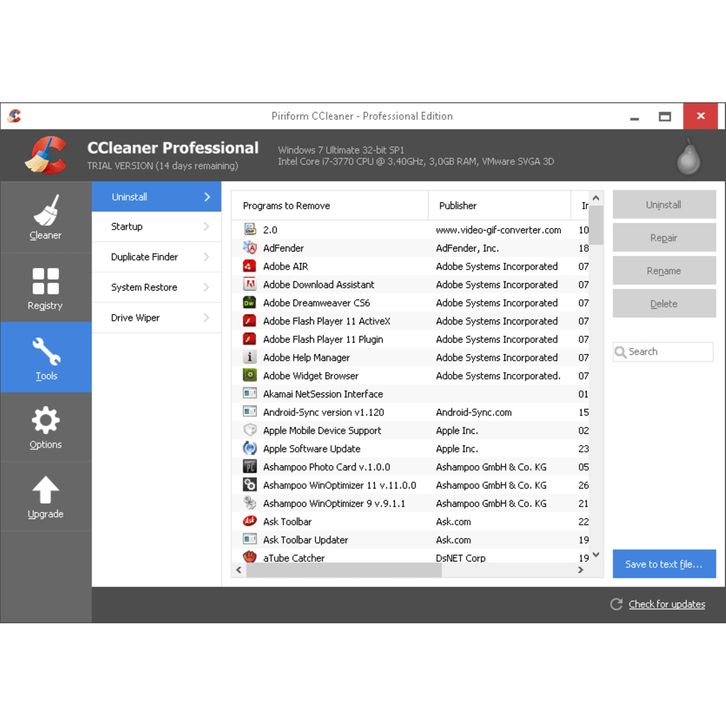Open the Options gear icon

point(45,420)
